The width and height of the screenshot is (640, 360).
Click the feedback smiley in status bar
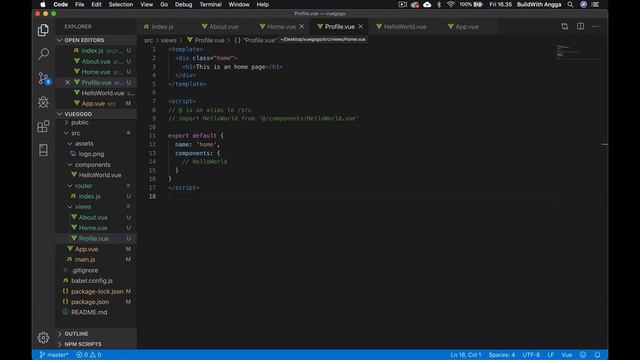tap(583, 355)
